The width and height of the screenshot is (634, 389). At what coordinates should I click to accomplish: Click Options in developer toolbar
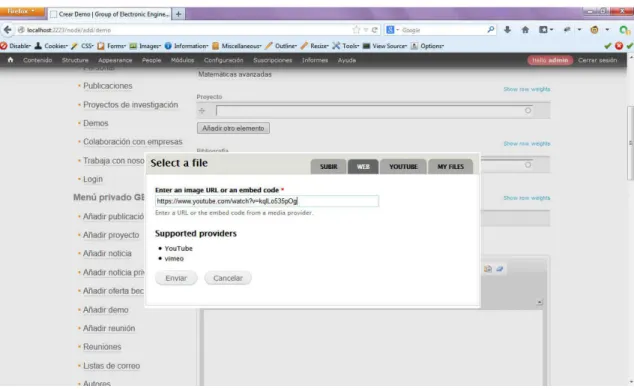pos(427,46)
